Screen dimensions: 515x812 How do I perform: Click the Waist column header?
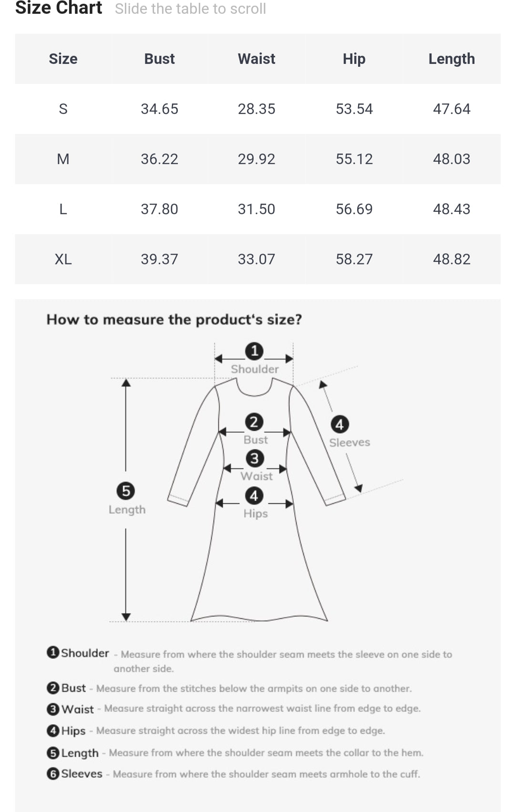257,59
